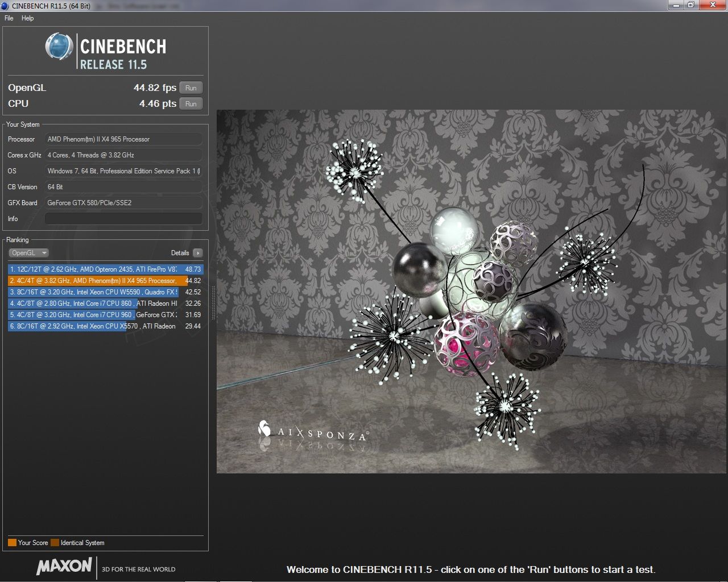This screenshot has width=728, height=582.
Task: Minimize the Cinebench window
Action: [x=675, y=5]
